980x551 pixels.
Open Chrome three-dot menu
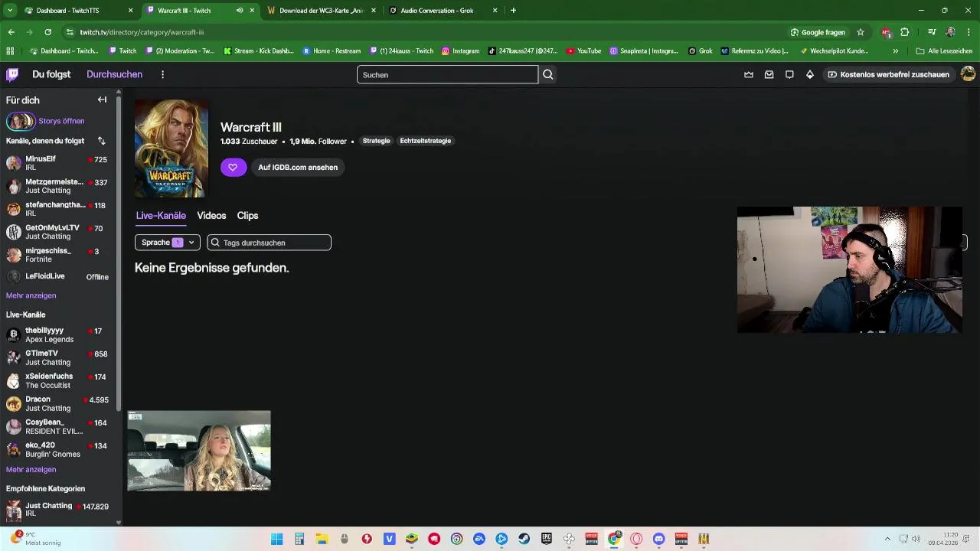pos(969,32)
